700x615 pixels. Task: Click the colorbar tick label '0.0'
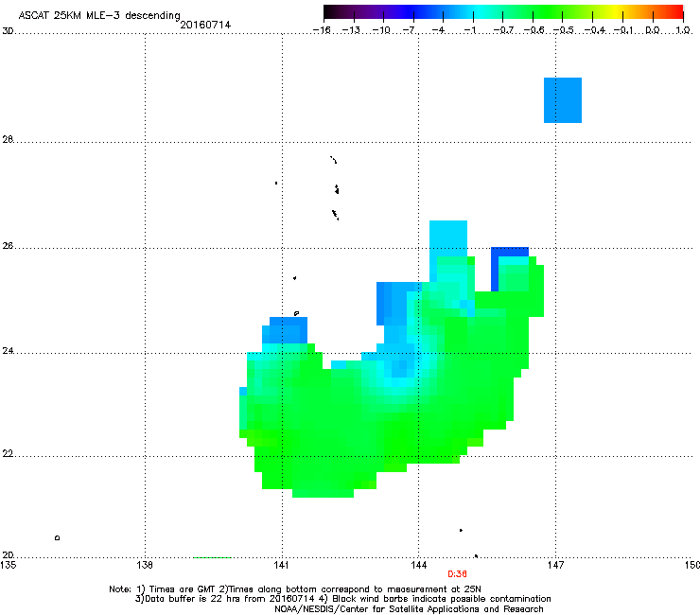[x=653, y=30]
